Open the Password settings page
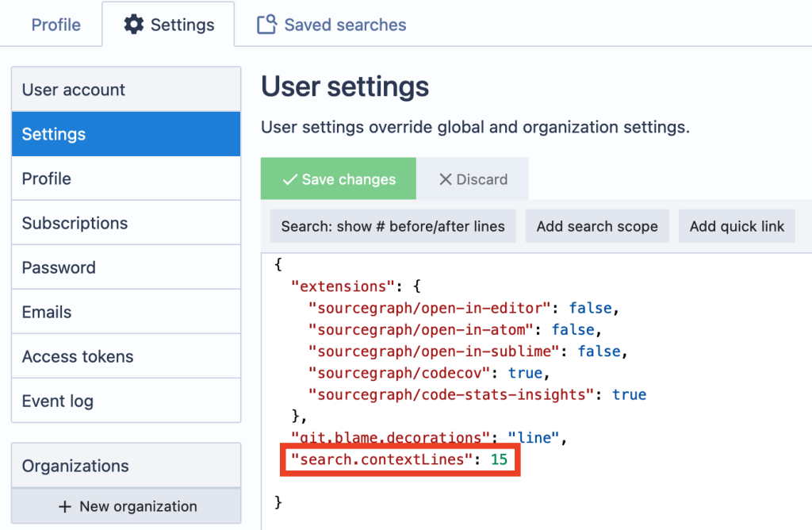Image resolution: width=812 pixels, height=530 pixels. (125, 267)
